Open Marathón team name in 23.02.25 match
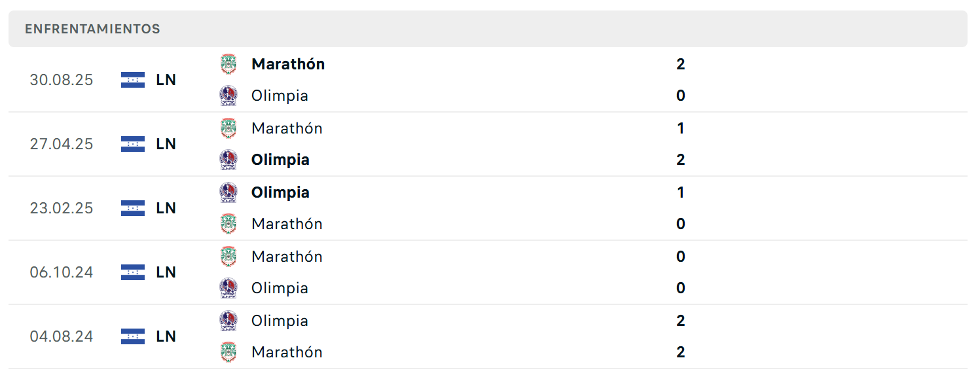 287,224
